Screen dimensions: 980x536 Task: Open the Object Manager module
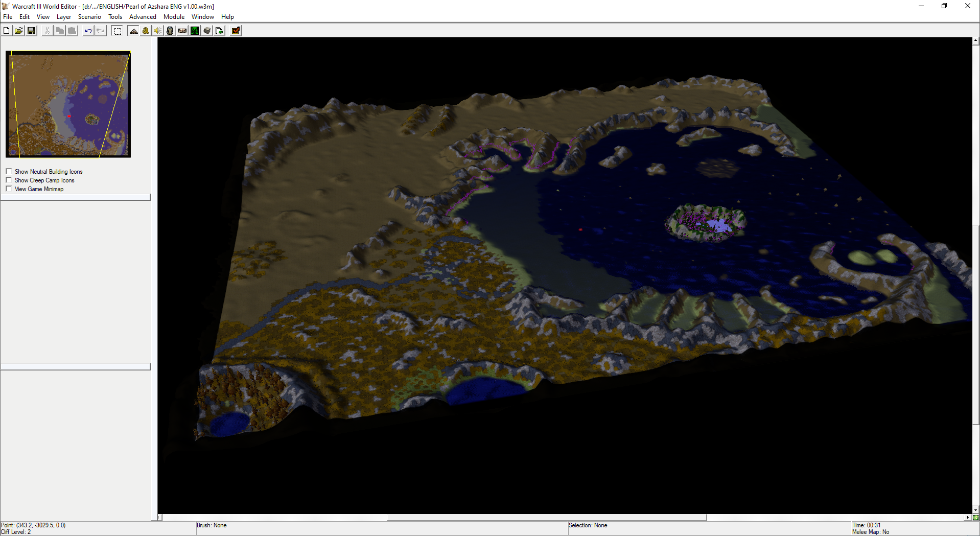[x=207, y=31]
